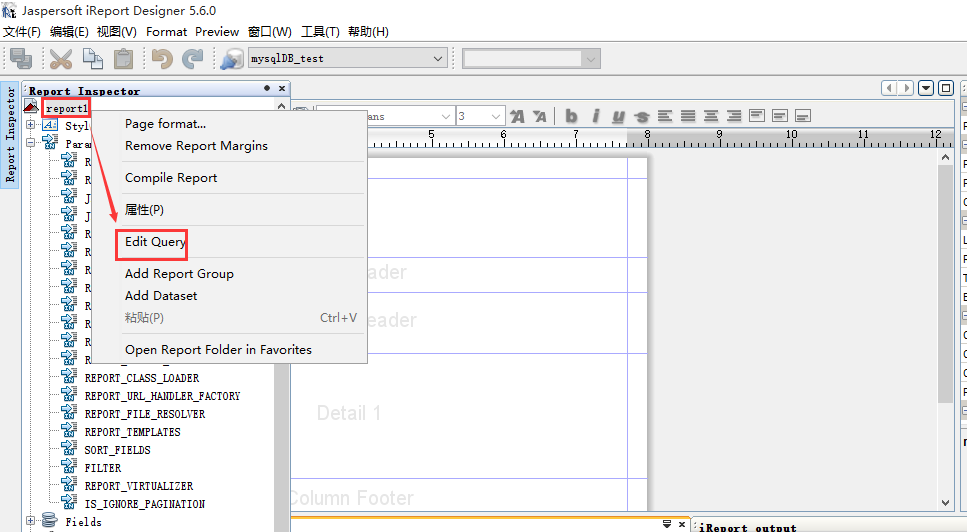Select REPORT_URL_HANDLER_FACTORY parameter
This screenshot has height=532, width=967.
point(162,396)
